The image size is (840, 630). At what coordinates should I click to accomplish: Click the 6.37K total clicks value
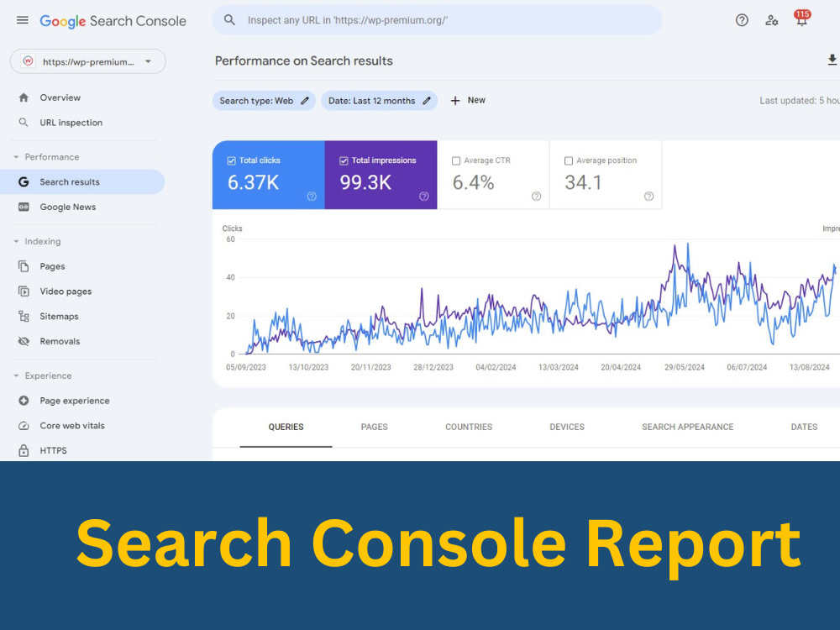tap(253, 182)
